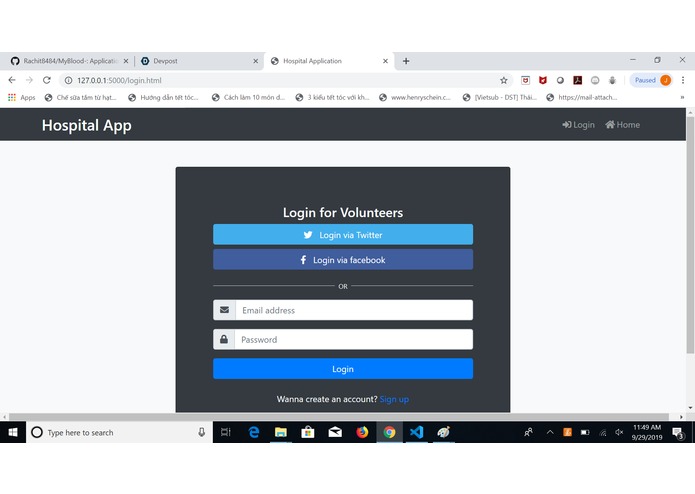Open the Windows Start menu
695x494 pixels.
(x=13, y=432)
